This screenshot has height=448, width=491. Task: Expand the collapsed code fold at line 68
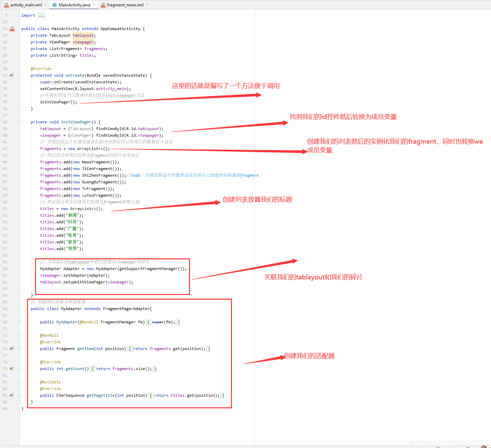(x=19, y=322)
